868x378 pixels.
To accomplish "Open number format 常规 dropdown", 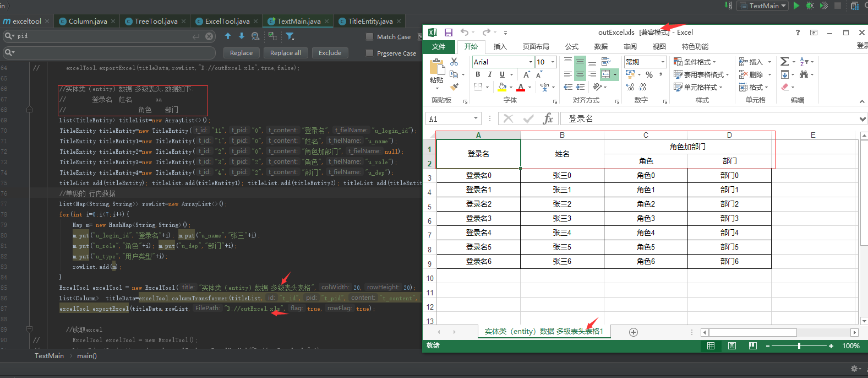I will point(663,62).
